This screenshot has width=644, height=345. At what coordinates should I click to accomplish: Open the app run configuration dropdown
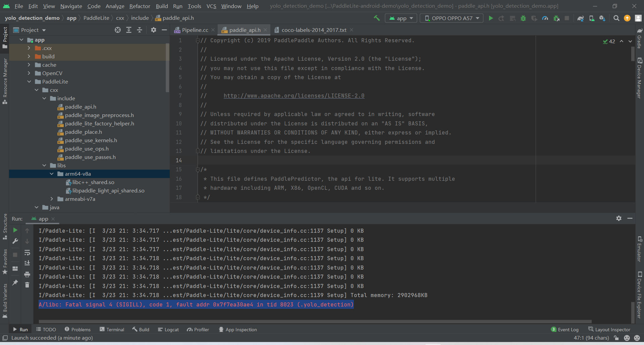point(401,18)
